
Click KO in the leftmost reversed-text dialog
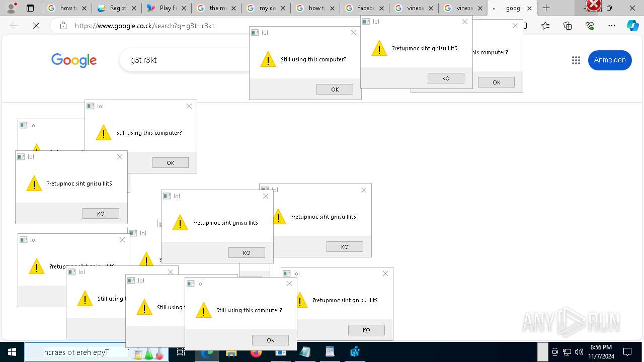click(101, 213)
